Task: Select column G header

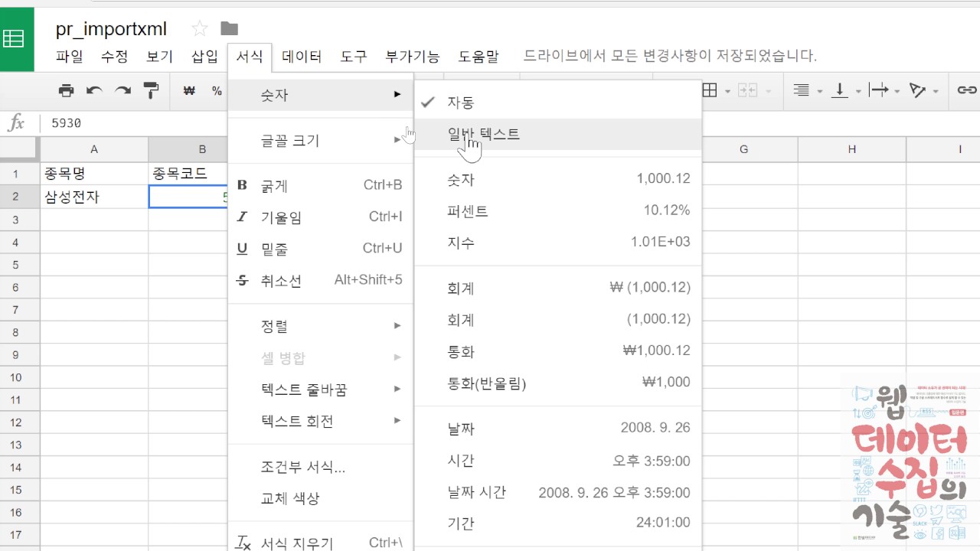Action: pos(743,149)
